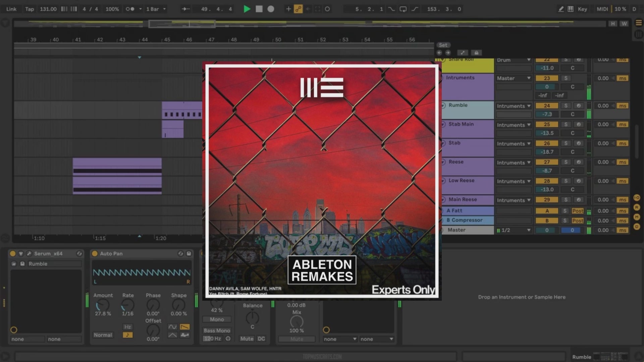This screenshot has height=362, width=644.
Task: Adjust the Auto Pan Rate knob
Action: click(x=128, y=305)
